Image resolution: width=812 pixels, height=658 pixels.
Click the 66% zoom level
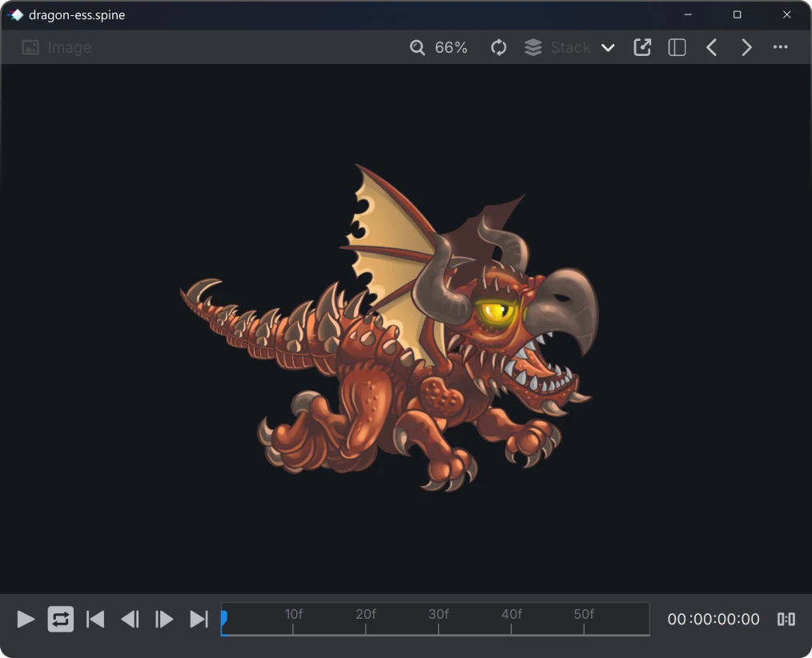[451, 48]
